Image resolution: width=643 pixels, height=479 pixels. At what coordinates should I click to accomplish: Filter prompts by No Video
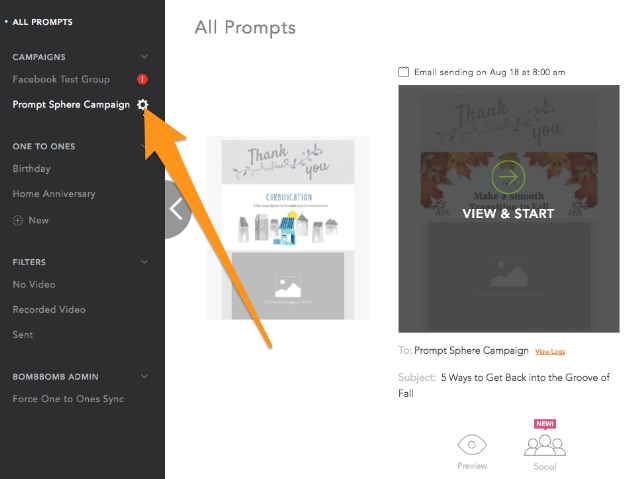point(34,284)
